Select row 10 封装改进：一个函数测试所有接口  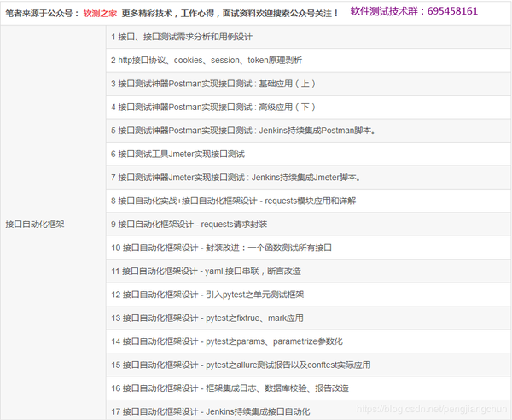tap(309, 248)
